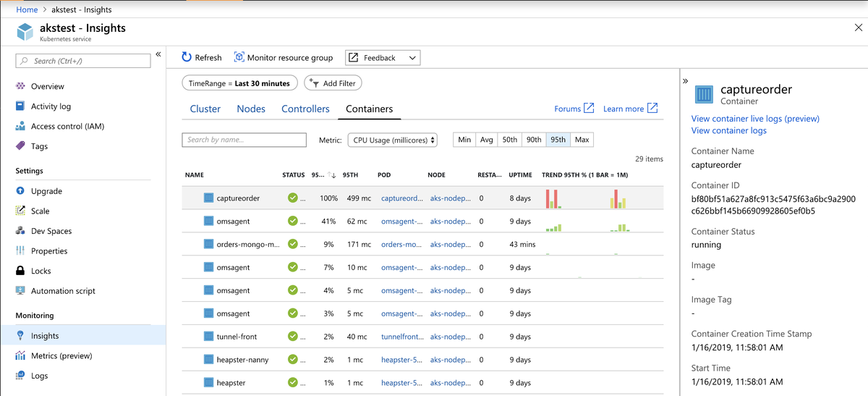Open Locks settings

tap(41, 271)
